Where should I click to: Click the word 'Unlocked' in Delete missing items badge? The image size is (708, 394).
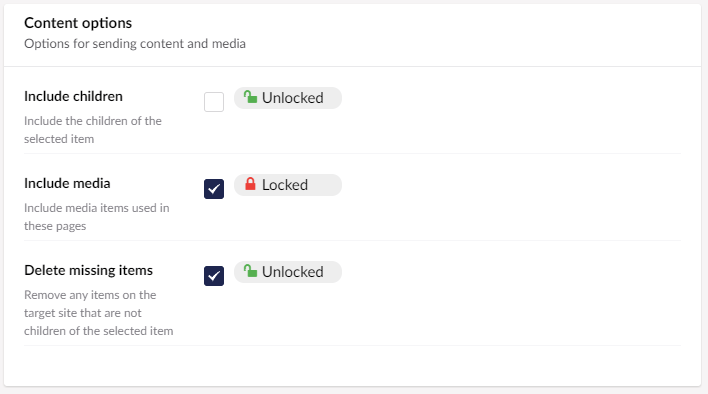[x=293, y=272]
